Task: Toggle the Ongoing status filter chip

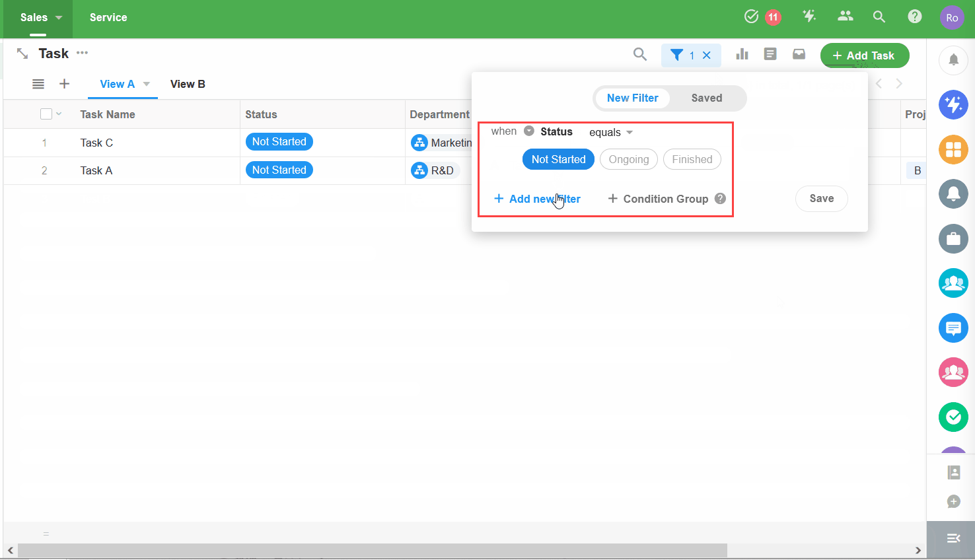Action: 628,159
